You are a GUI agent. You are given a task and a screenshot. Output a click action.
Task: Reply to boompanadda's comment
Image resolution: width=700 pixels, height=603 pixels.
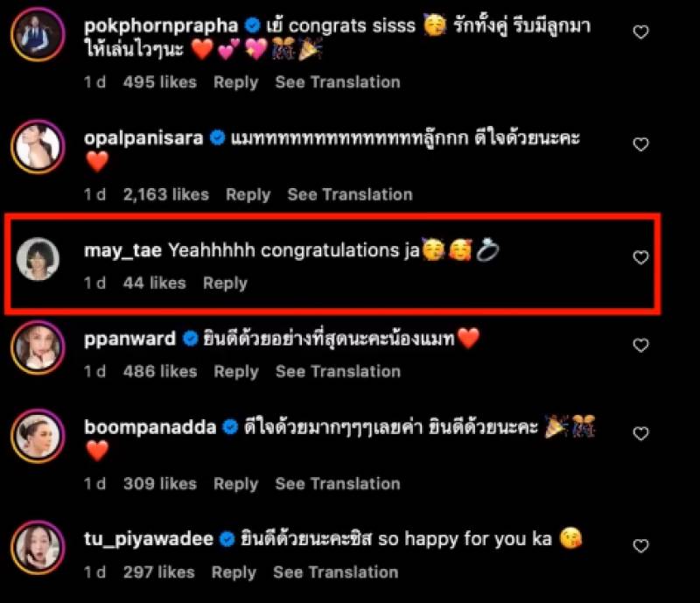pos(235,484)
